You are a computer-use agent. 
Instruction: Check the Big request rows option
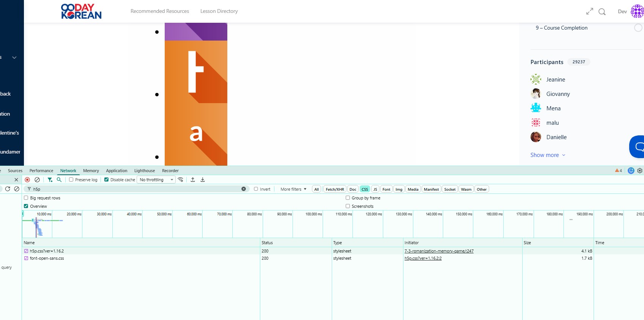click(26, 198)
